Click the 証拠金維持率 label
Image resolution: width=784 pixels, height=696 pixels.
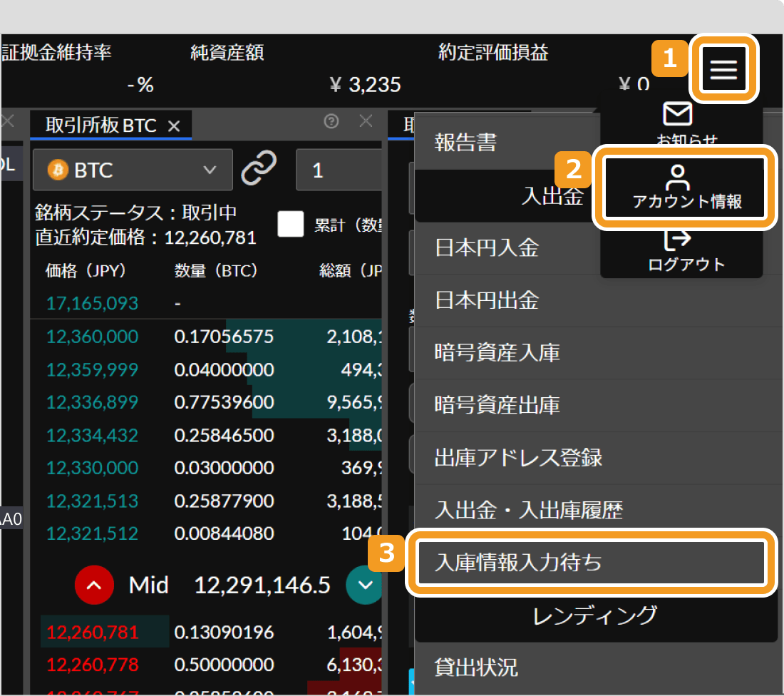click(56, 52)
